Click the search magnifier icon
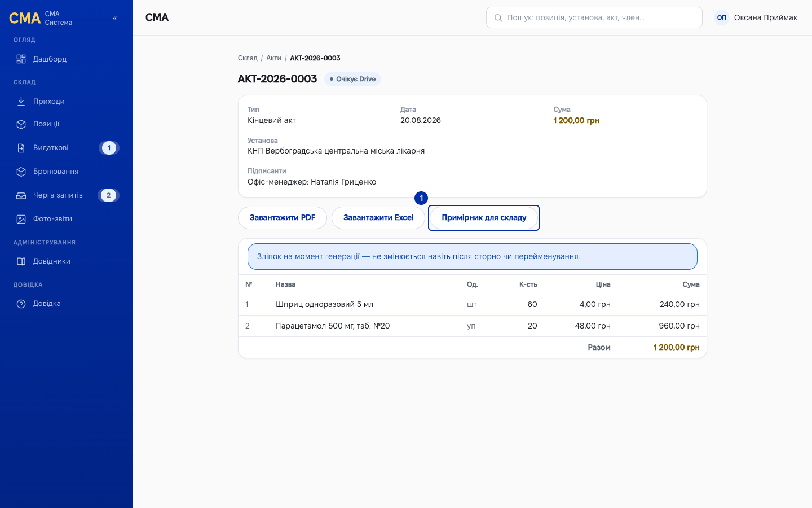This screenshot has height=508, width=812. [x=498, y=18]
